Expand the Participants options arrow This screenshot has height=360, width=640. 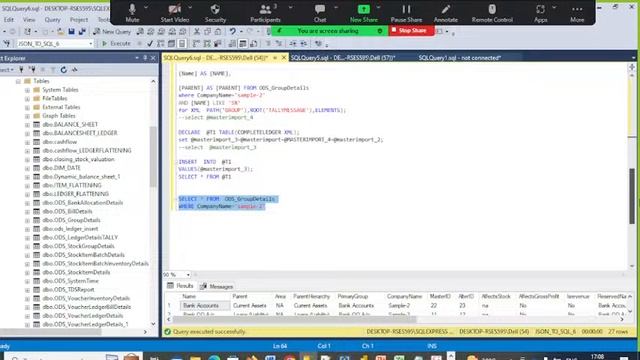(x=290, y=7)
